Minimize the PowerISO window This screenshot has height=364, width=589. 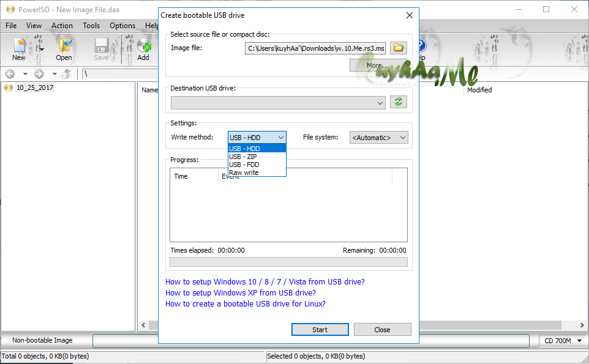(519, 9)
